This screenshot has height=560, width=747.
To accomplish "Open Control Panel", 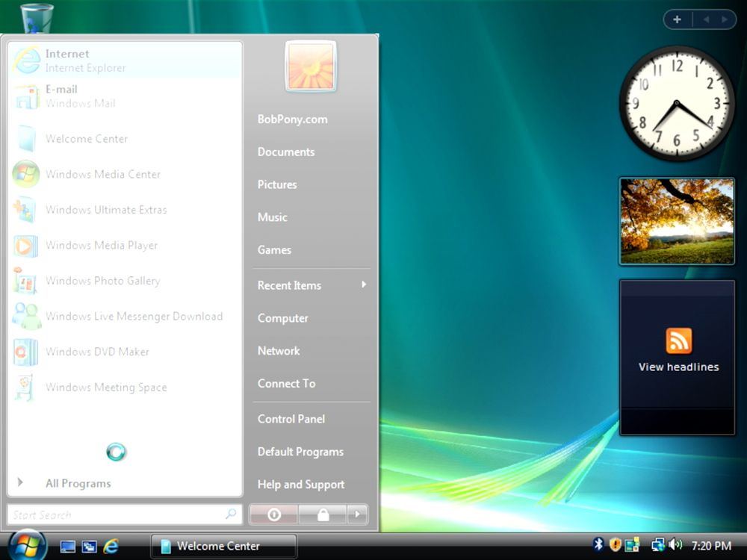I will pyautogui.click(x=291, y=419).
